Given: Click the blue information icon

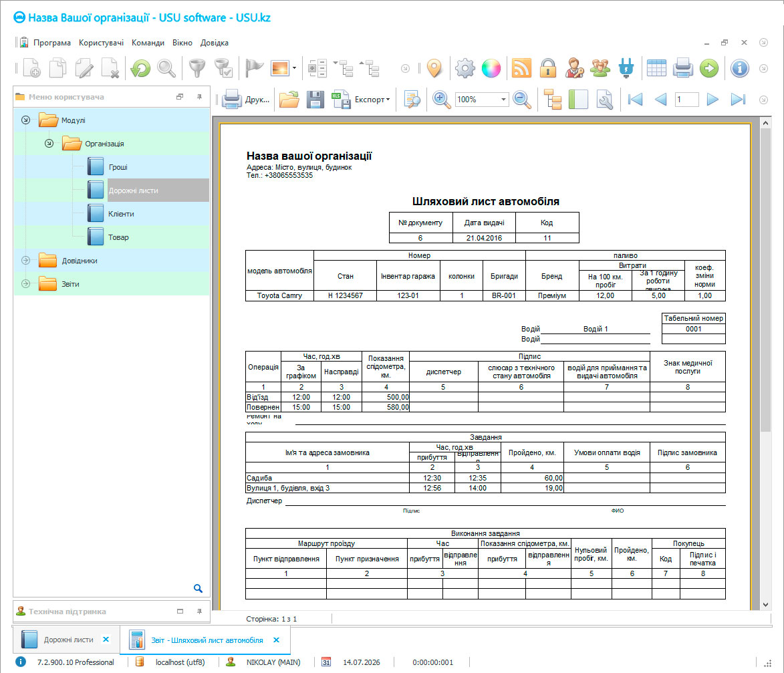Looking at the screenshot, I should (x=739, y=68).
